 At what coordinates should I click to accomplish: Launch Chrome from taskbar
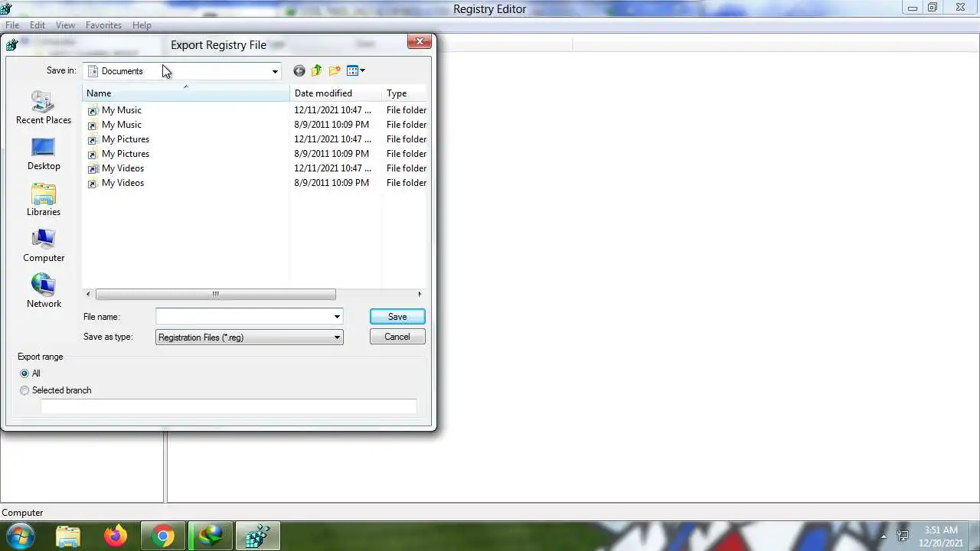pos(163,536)
